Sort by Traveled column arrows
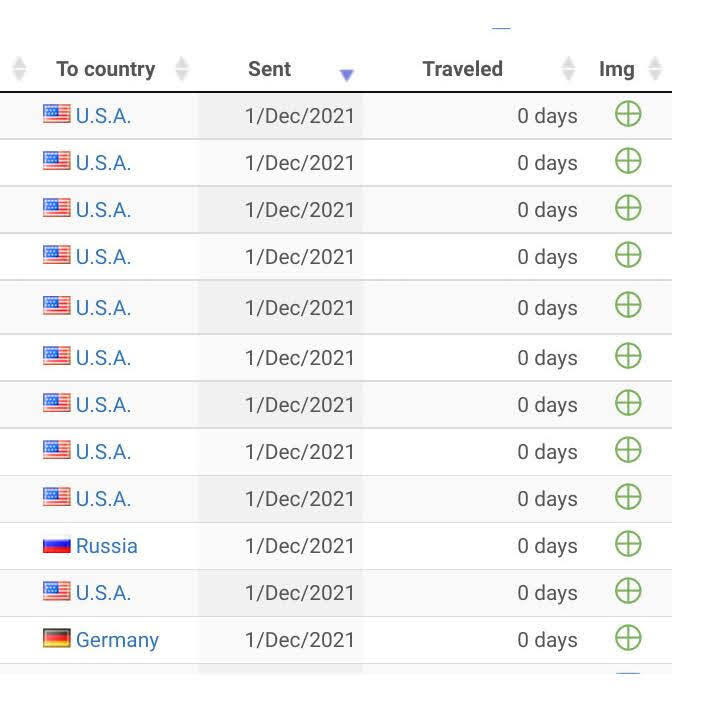 [568, 69]
